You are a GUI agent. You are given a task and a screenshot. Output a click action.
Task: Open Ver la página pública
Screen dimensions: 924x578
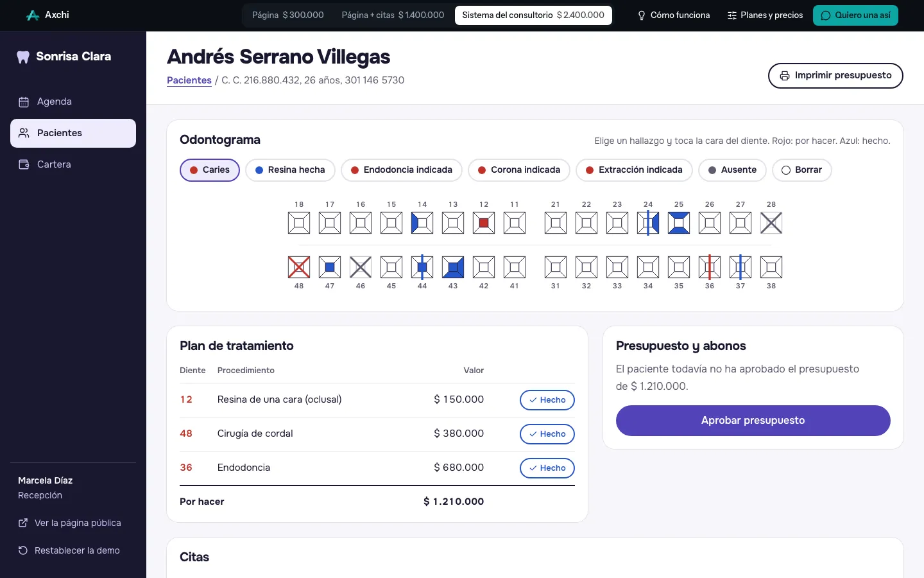[x=69, y=523]
